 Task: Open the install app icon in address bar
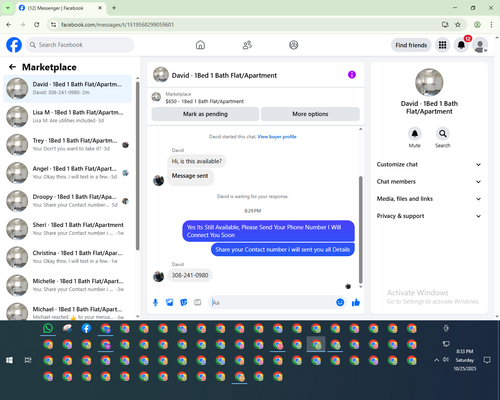pos(445,25)
